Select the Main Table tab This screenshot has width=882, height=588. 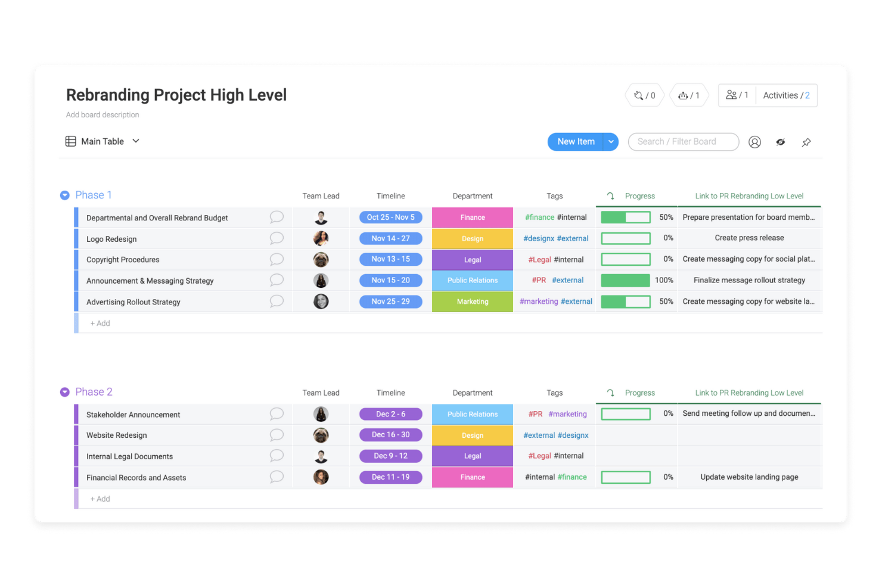[103, 141]
